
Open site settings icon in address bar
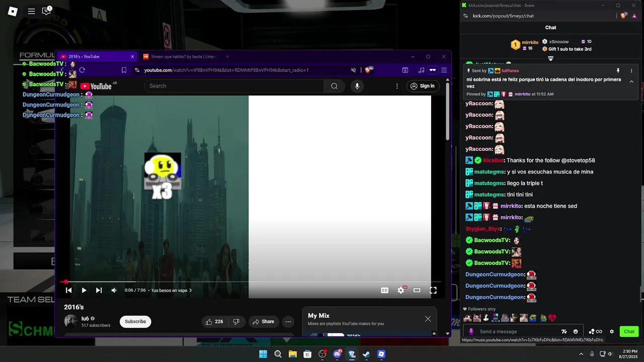[x=137, y=70]
